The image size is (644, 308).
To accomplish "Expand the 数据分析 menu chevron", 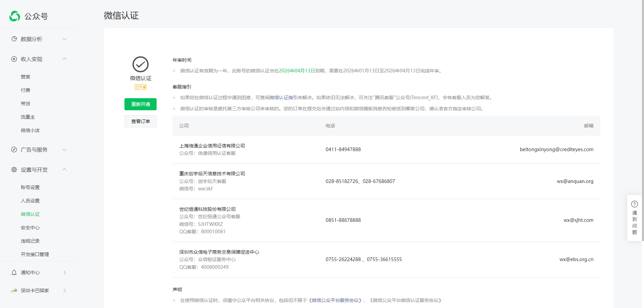I will [x=64, y=39].
